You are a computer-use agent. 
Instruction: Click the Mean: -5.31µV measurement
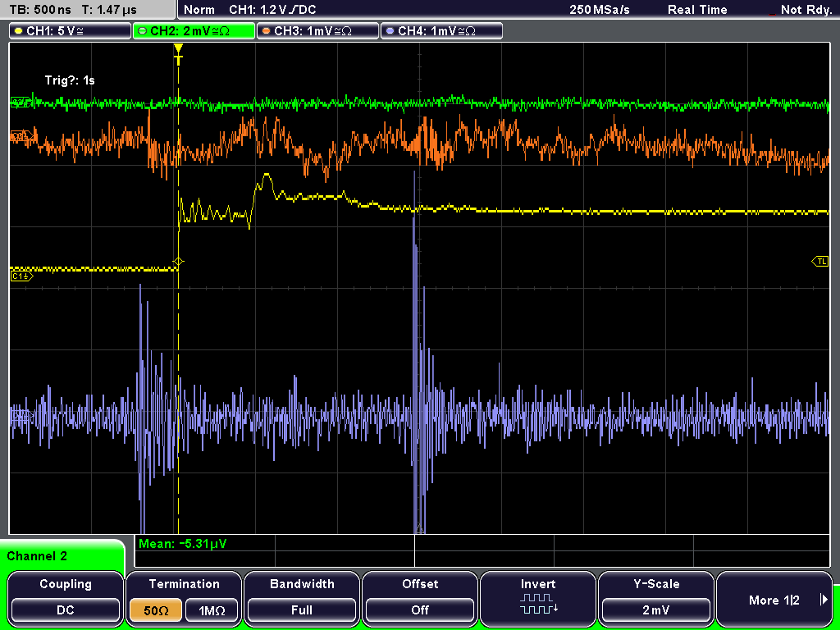coord(183,544)
